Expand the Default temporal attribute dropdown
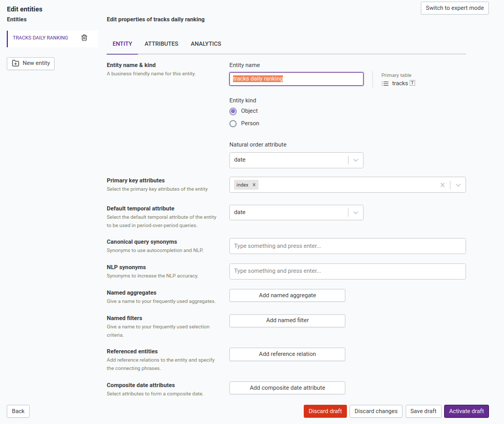 click(x=355, y=213)
